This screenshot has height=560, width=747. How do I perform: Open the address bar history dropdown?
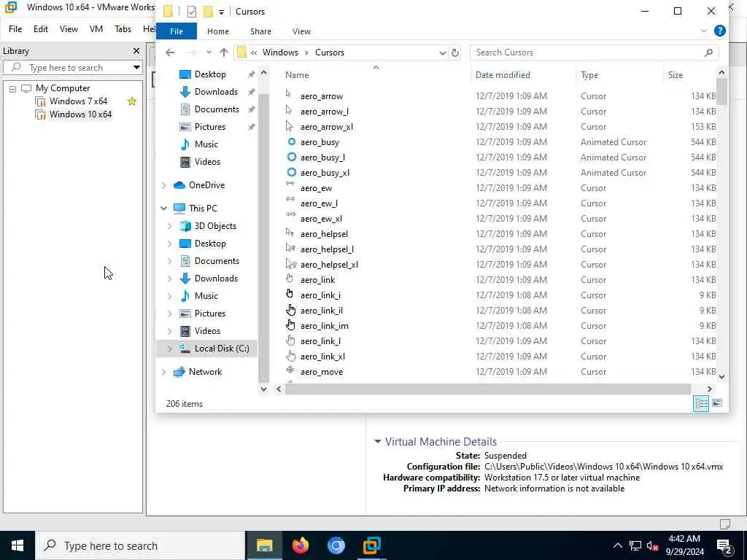[442, 52]
